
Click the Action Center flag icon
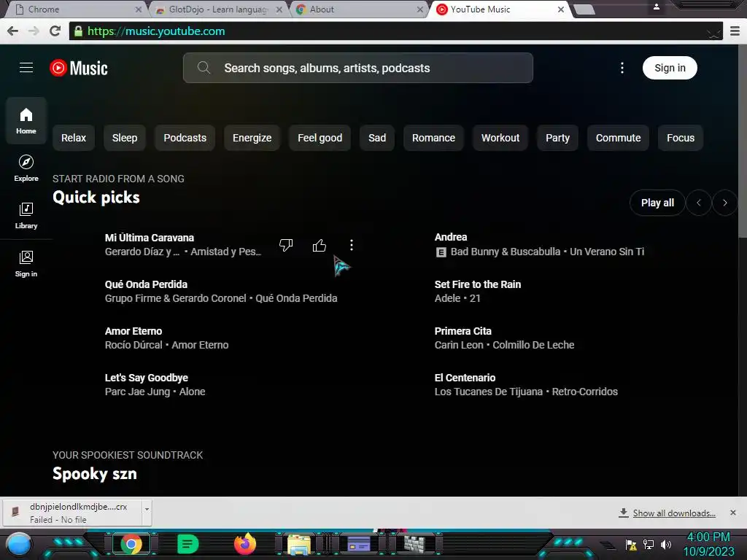[631, 544]
